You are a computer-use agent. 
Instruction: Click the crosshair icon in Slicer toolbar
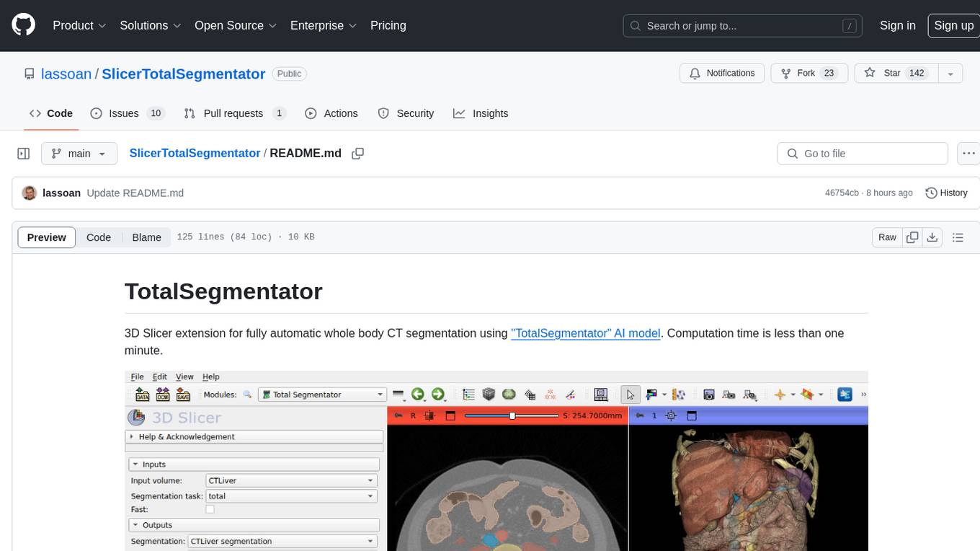pyautogui.click(x=780, y=394)
